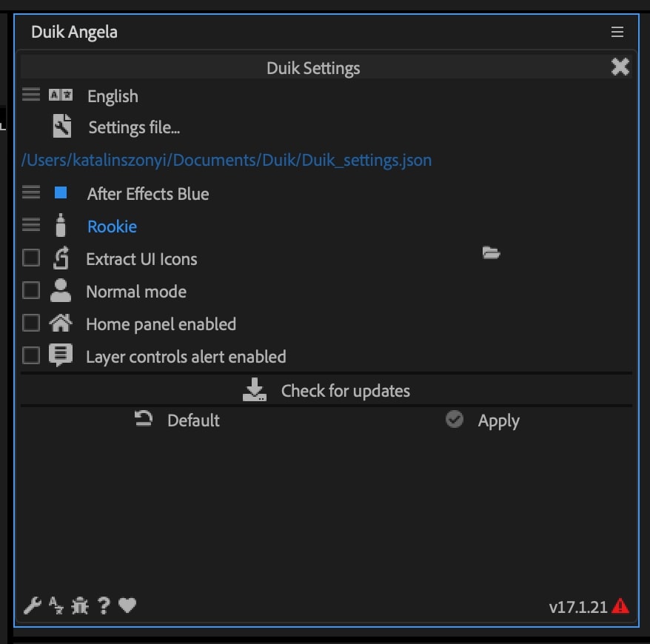This screenshot has height=644, width=650.
Task: Click the Extract UI Icons arrow icon
Action: pyautogui.click(x=61, y=258)
